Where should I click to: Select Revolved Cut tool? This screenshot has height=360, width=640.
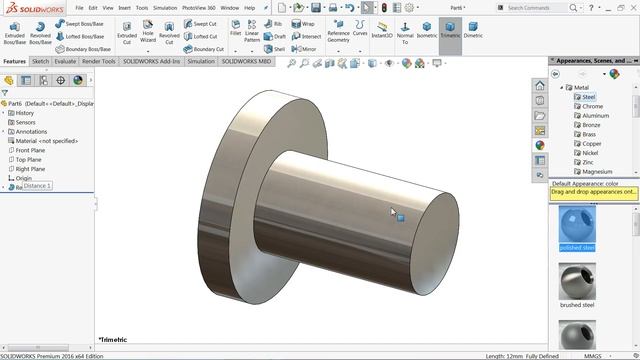click(169, 33)
